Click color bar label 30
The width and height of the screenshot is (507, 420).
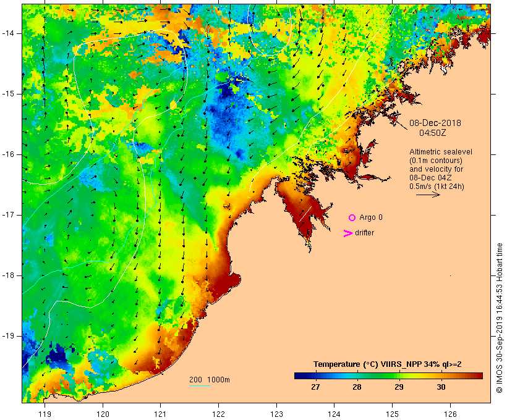point(441,387)
